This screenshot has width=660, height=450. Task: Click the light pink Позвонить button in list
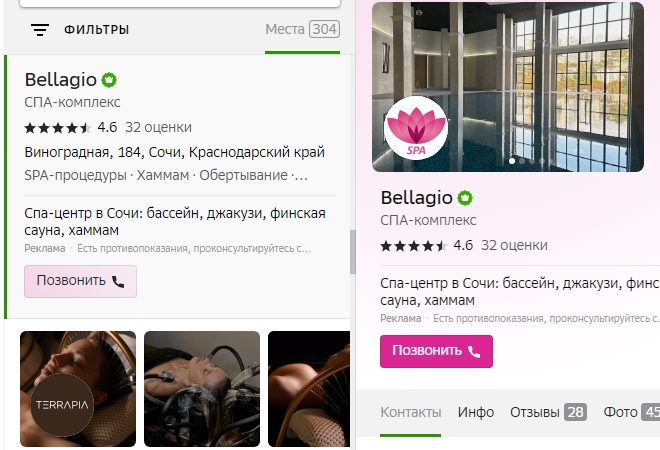[x=80, y=281]
